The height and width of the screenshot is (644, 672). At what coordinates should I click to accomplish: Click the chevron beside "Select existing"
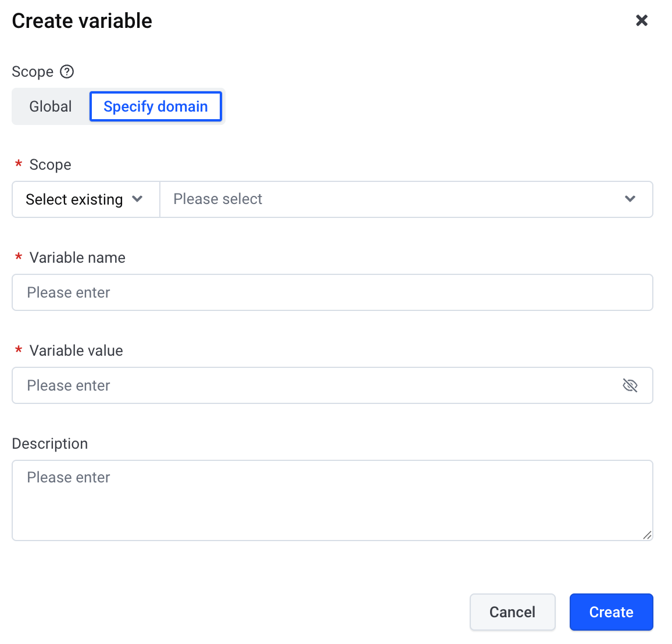click(137, 199)
